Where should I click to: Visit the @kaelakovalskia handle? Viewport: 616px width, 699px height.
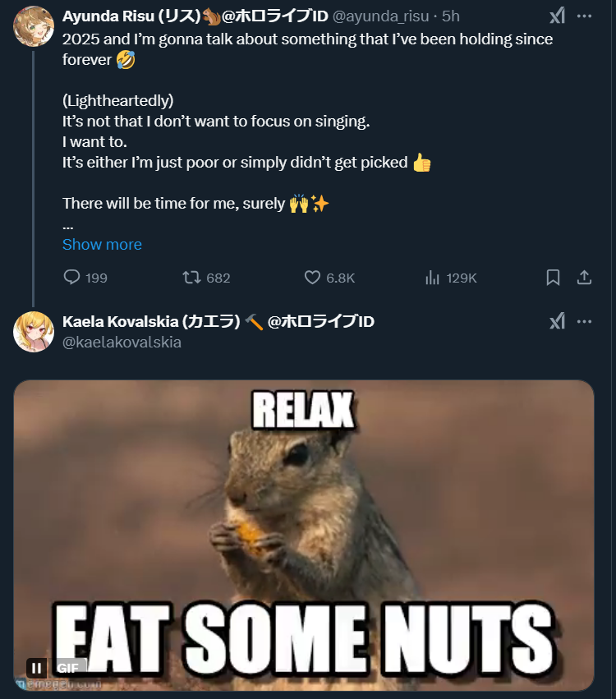pyautogui.click(x=122, y=342)
